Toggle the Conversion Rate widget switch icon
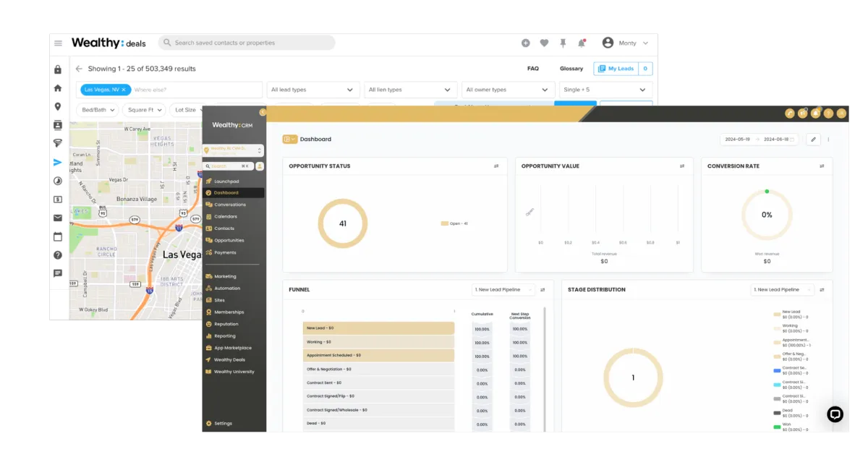868x470 pixels. tap(822, 166)
